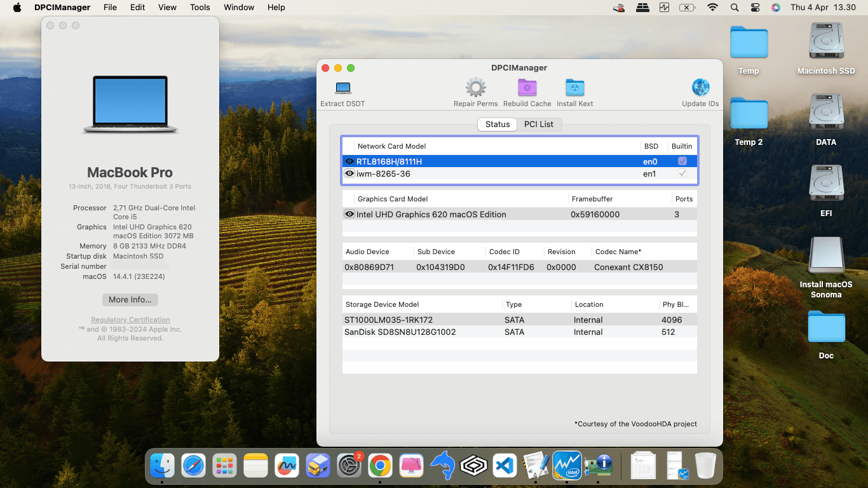868x488 pixels.
Task: Click the Extract DSDT toolbar icon
Action: pyautogui.click(x=342, y=89)
